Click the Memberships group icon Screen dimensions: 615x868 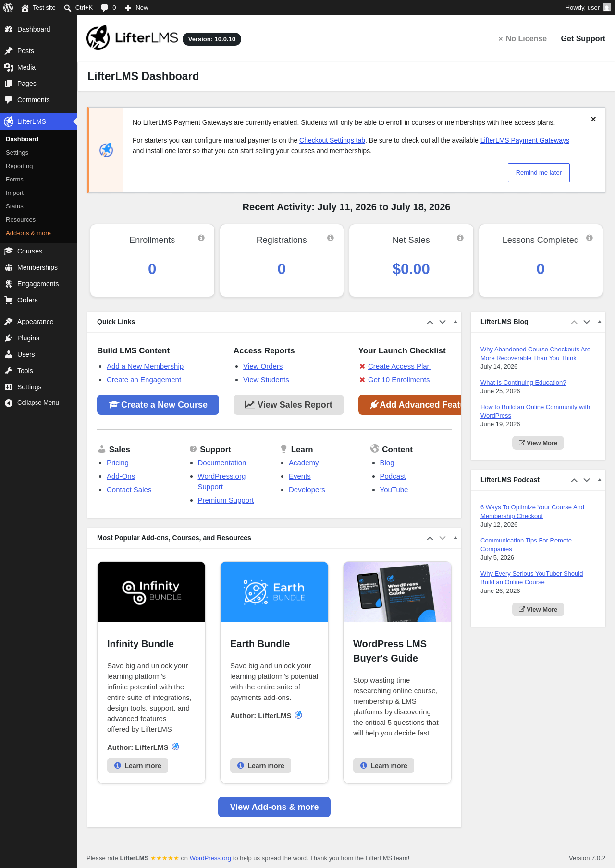(x=9, y=267)
